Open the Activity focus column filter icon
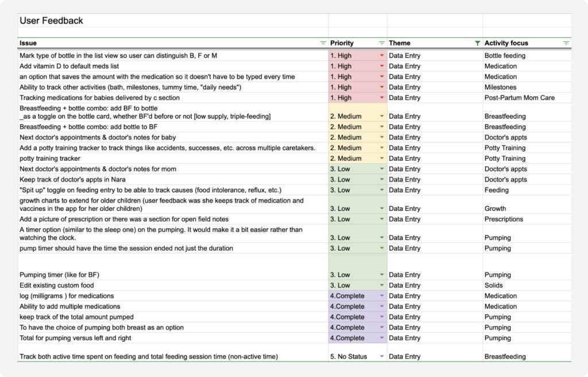588x377 pixels. coord(566,43)
